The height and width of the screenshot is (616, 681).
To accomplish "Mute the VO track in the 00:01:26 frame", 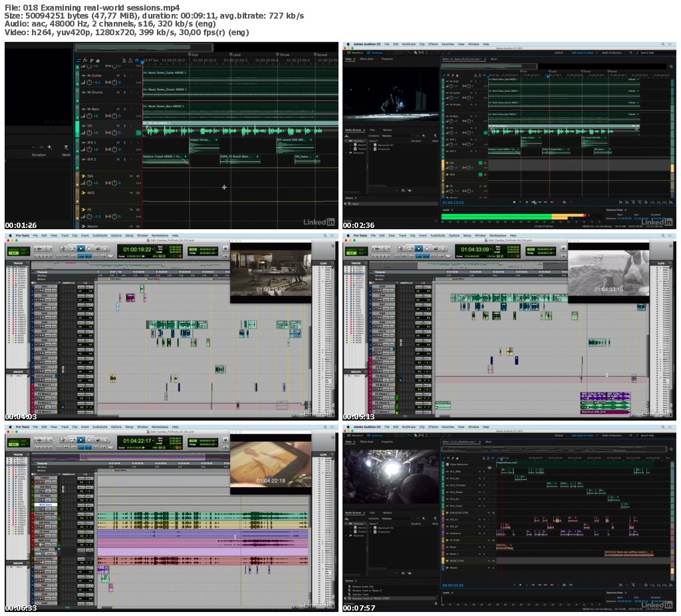I will (x=118, y=126).
